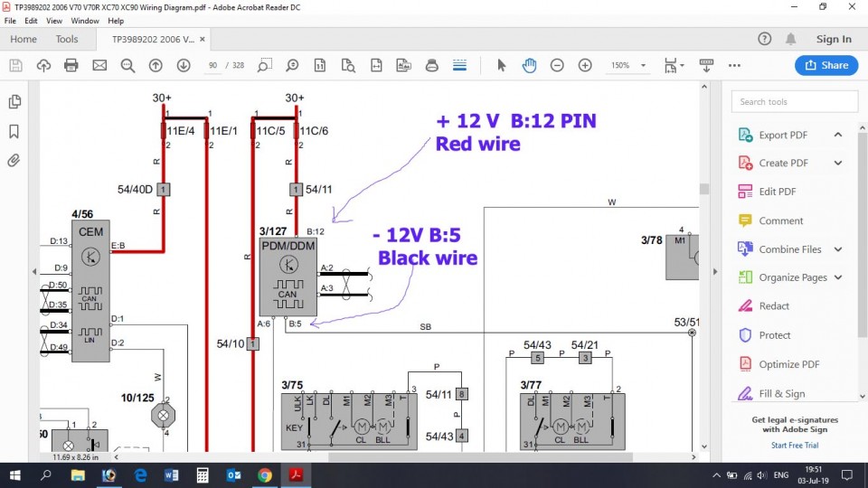Click the page number input field
This screenshot has width=868, height=488.
tap(212, 65)
